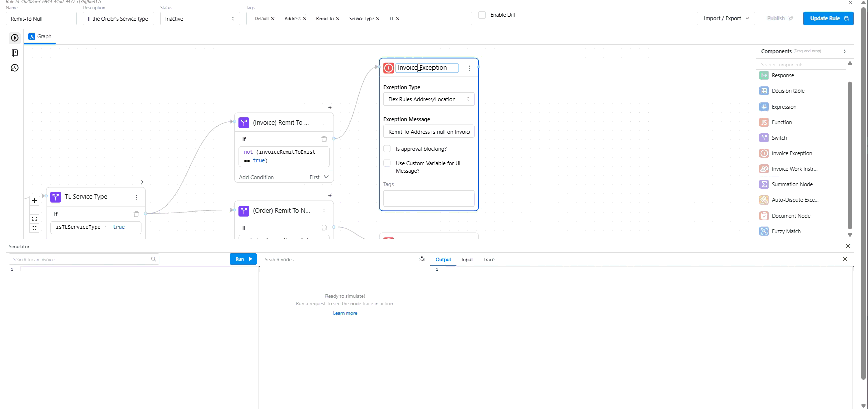Click the Decision table component icon

pyautogui.click(x=764, y=91)
